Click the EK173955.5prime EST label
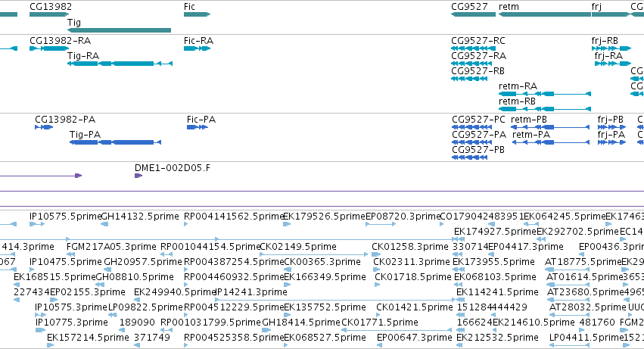Viewport: 644px width, 349px height. (493, 262)
